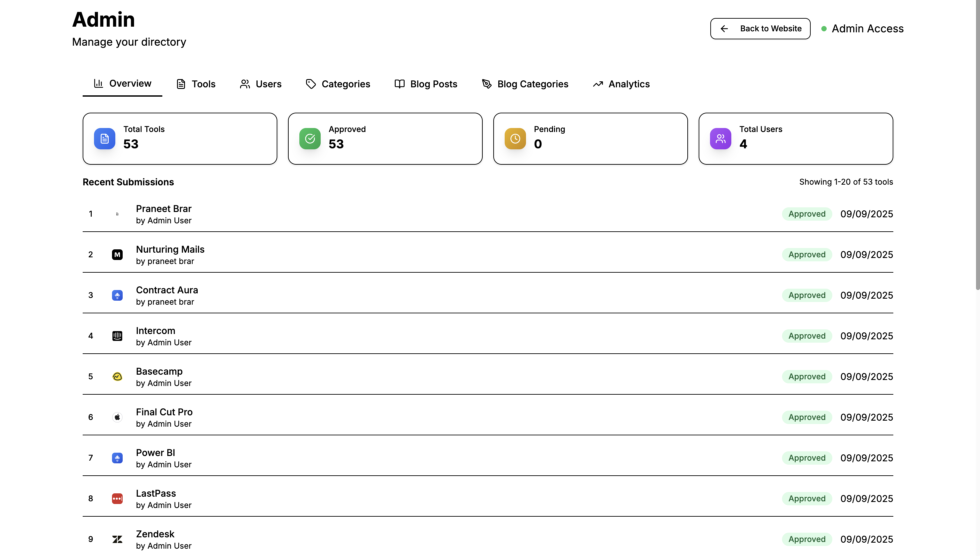This screenshot has width=980, height=556.
Task: Click the Final Cut Pro apple icon
Action: point(117,417)
